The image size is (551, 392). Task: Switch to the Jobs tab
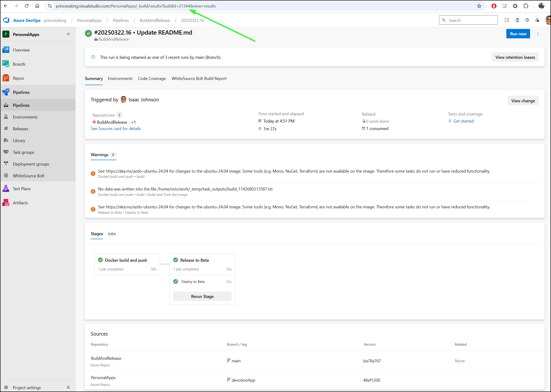tap(112, 234)
